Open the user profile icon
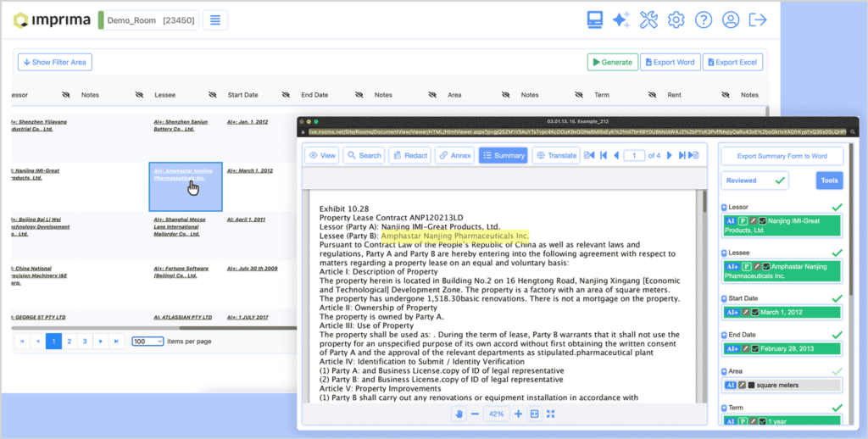The image size is (868, 439). pyautogui.click(x=731, y=19)
